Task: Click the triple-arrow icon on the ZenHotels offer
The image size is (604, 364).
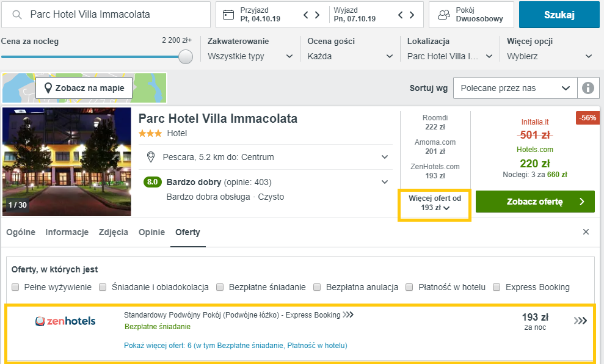Action: tap(579, 320)
